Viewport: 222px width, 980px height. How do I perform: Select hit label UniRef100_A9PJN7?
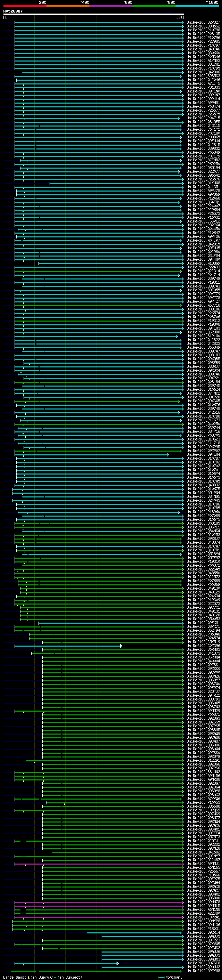(x=203, y=95)
